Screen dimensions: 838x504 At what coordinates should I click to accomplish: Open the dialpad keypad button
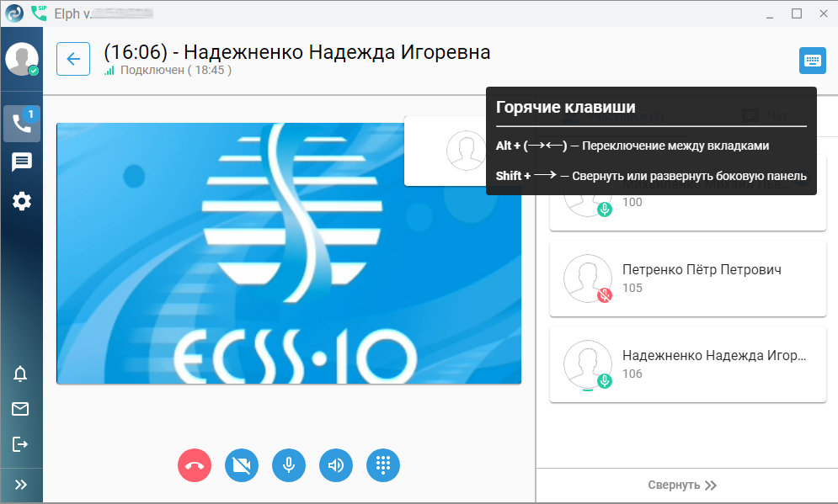pos(383,465)
